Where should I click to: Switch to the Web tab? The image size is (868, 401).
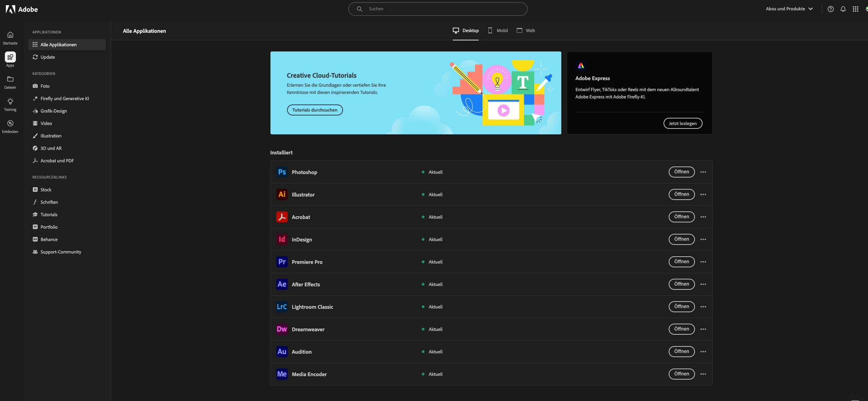click(x=526, y=31)
